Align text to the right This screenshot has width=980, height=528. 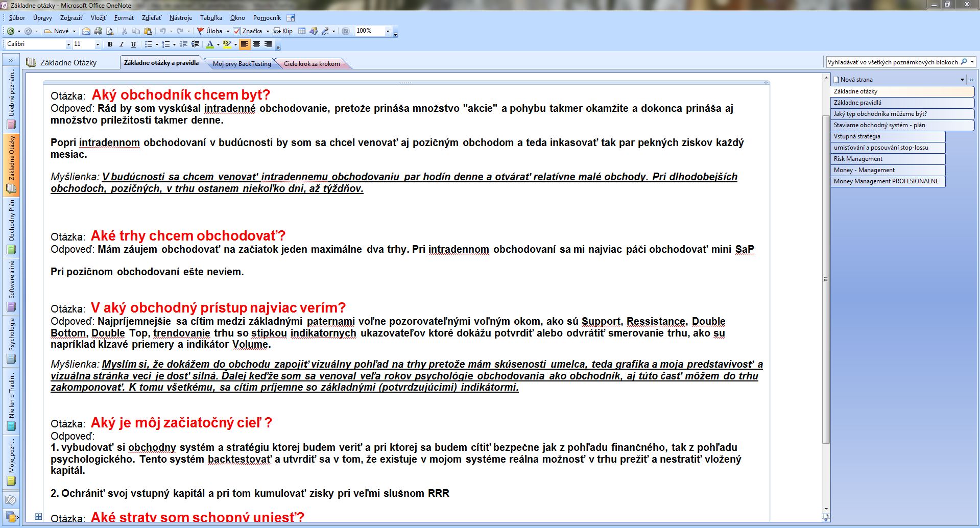[x=268, y=44]
